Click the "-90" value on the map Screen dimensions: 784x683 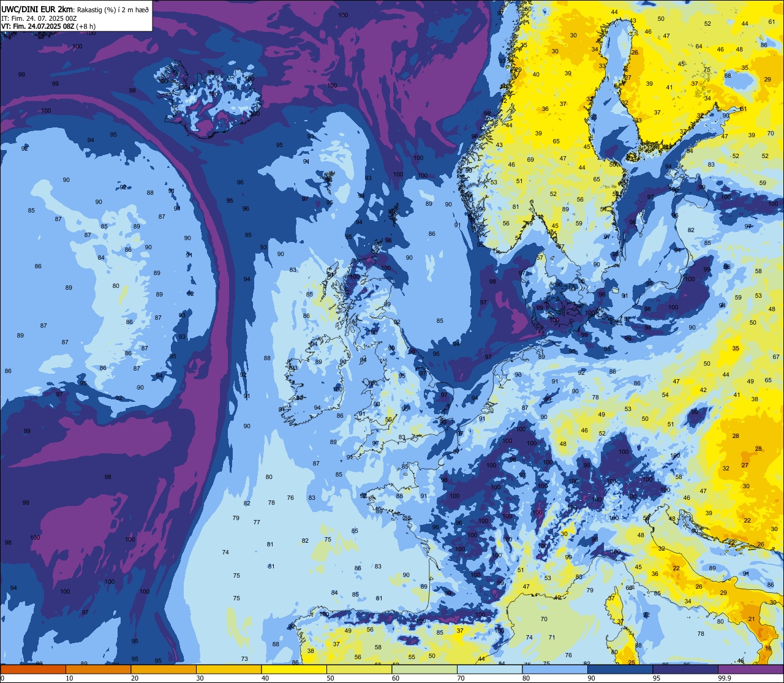[140, 387]
